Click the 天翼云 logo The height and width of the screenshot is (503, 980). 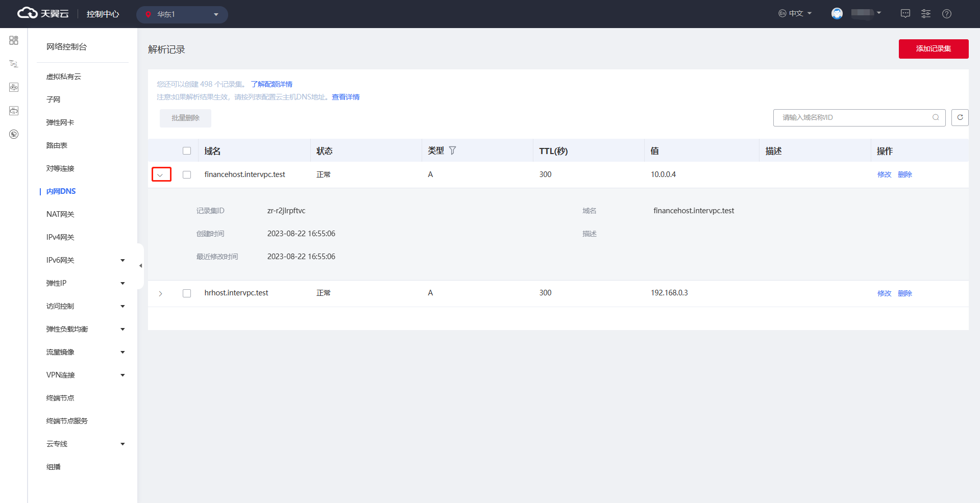point(43,14)
